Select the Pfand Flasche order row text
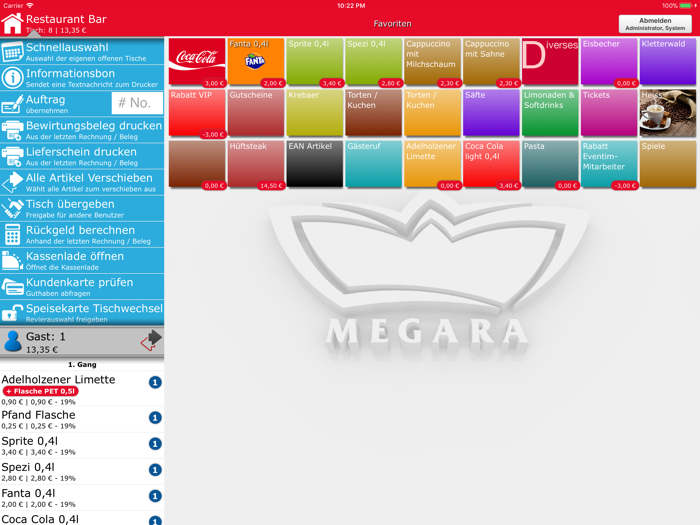Viewport: 700px width, 525px height. [38, 415]
